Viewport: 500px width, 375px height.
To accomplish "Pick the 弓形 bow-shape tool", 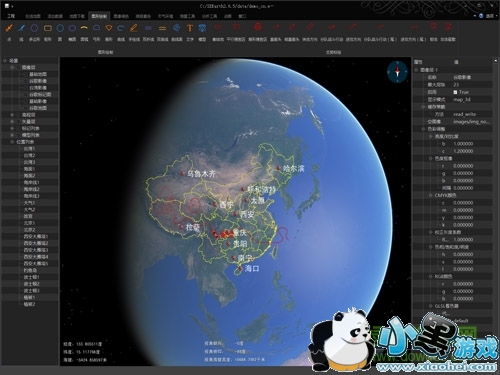I will pyautogui.click(x=96, y=32).
